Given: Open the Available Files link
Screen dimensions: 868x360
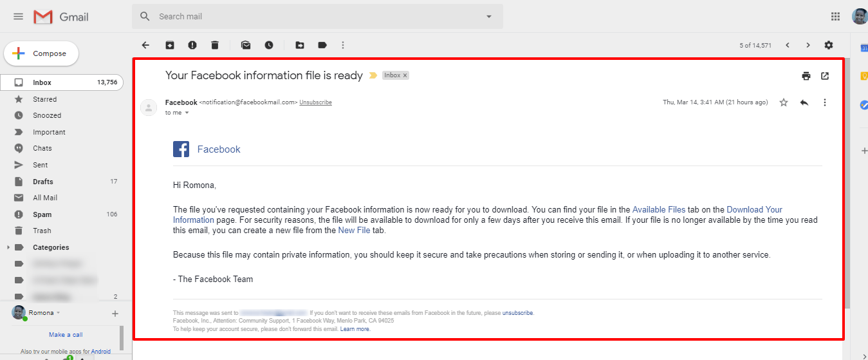Looking at the screenshot, I should point(659,209).
